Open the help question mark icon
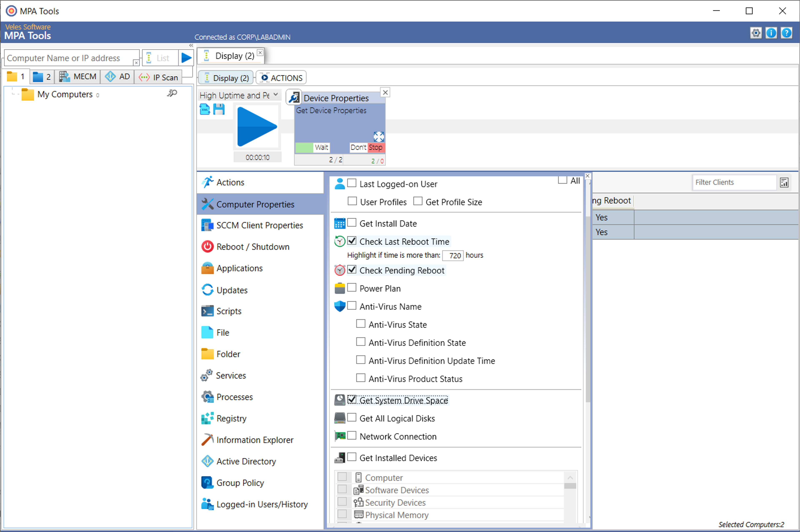Screen dimensions: 800x532 786,33
